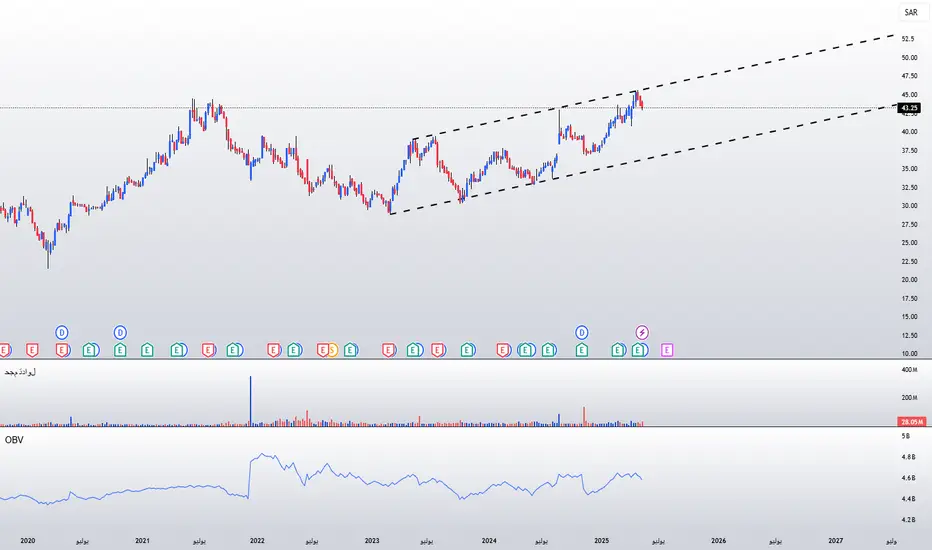Click the 52.5 value on the price axis

[908, 39]
